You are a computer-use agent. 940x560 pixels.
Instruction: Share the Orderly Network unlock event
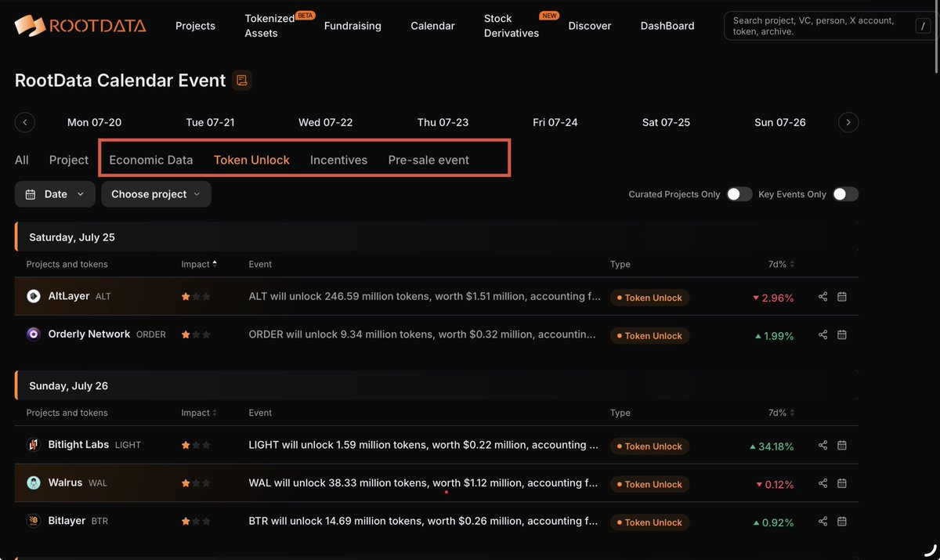tap(822, 334)
